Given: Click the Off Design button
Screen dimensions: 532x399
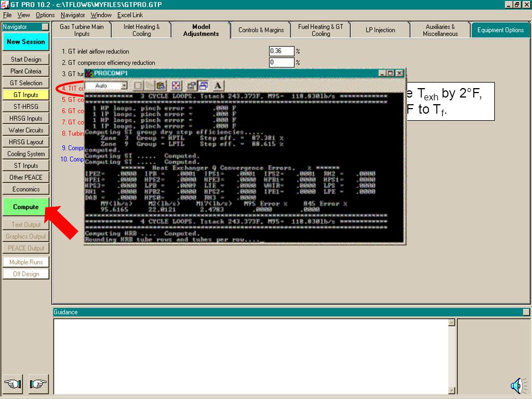Looking at the screenshot, I should [26, 274].
